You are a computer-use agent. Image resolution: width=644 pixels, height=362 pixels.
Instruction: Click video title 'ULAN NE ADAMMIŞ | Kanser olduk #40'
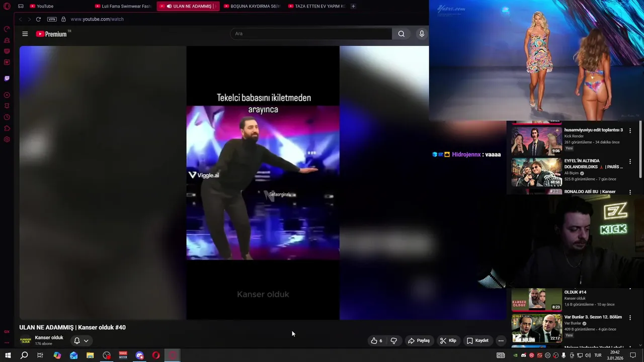click(x=72, y=327)
